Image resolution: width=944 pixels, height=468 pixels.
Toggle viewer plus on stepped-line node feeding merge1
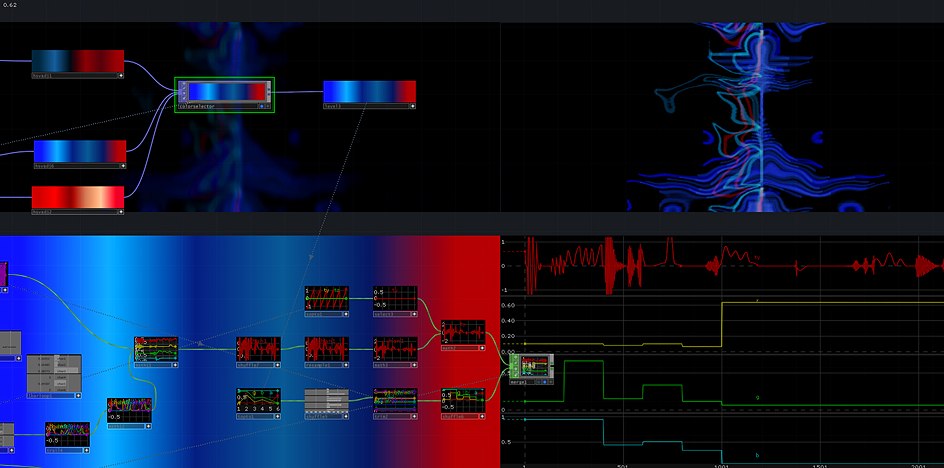(x=482, y=416)
